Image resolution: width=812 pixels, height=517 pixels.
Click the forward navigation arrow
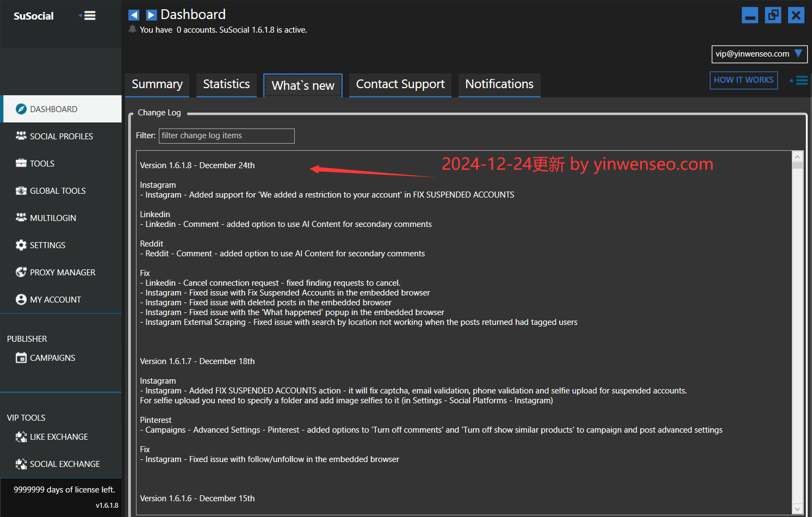[151, 15]
